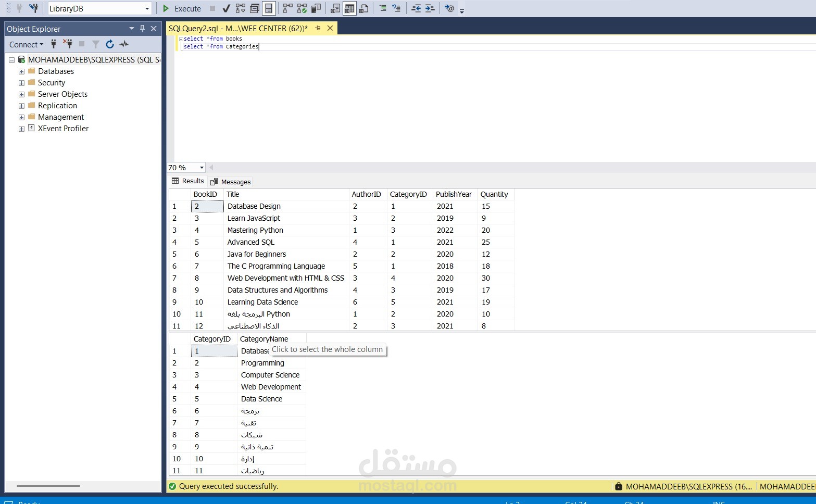Select the Quantity column header
816x504 pixels.
(496, 194)
